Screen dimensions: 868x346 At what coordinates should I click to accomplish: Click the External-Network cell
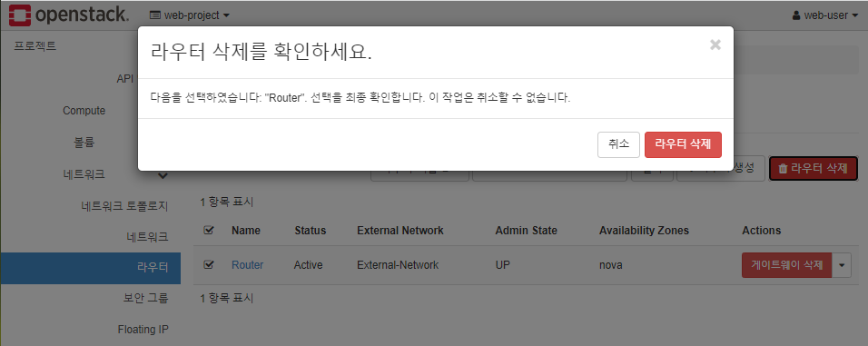click(x=398, y=265)
